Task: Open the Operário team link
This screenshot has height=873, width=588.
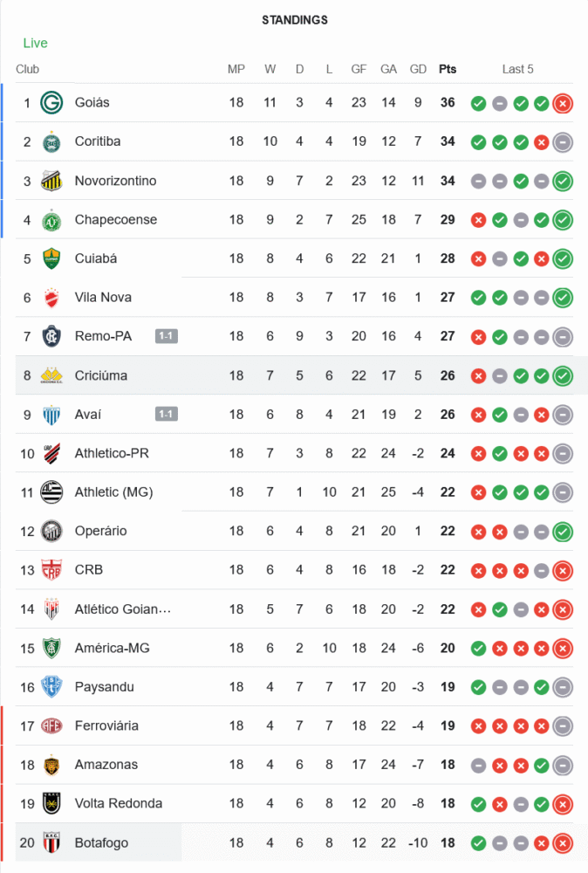Action: click(100, 531)
